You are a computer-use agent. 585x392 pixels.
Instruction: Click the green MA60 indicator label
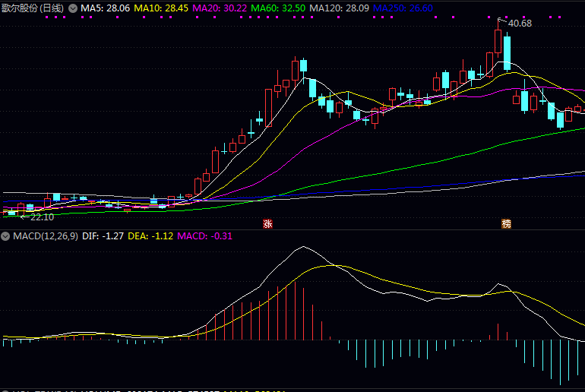point(280,8)
